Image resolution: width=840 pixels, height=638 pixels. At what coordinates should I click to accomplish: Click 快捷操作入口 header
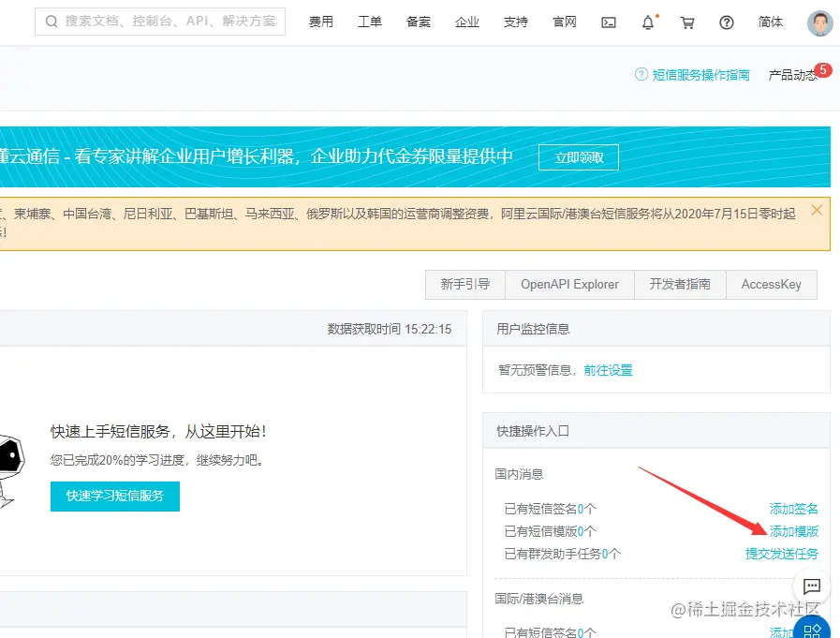tap(533, 431)
